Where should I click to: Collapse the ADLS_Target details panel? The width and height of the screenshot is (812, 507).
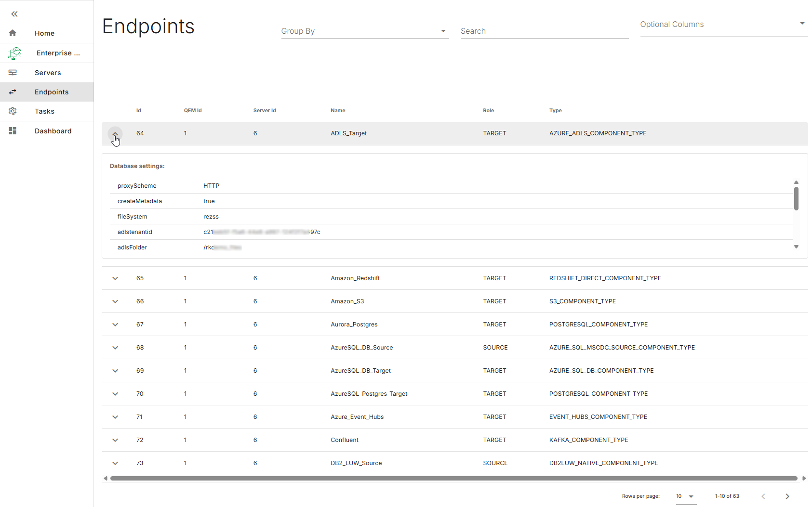coord(115,133)
